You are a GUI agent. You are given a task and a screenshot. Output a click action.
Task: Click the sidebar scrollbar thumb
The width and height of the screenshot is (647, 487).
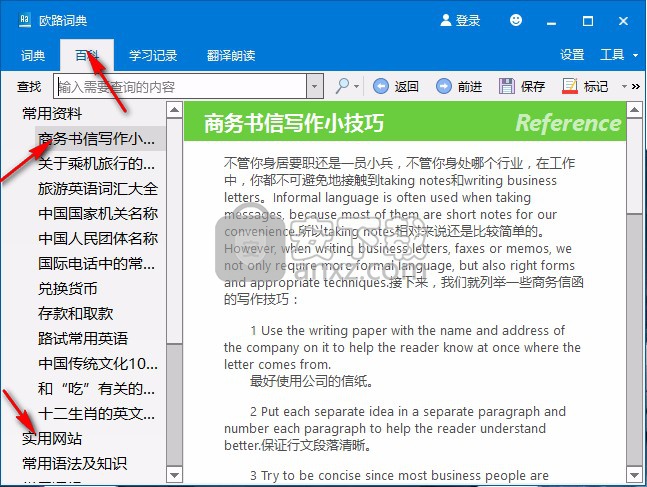(x=174, y=231)
